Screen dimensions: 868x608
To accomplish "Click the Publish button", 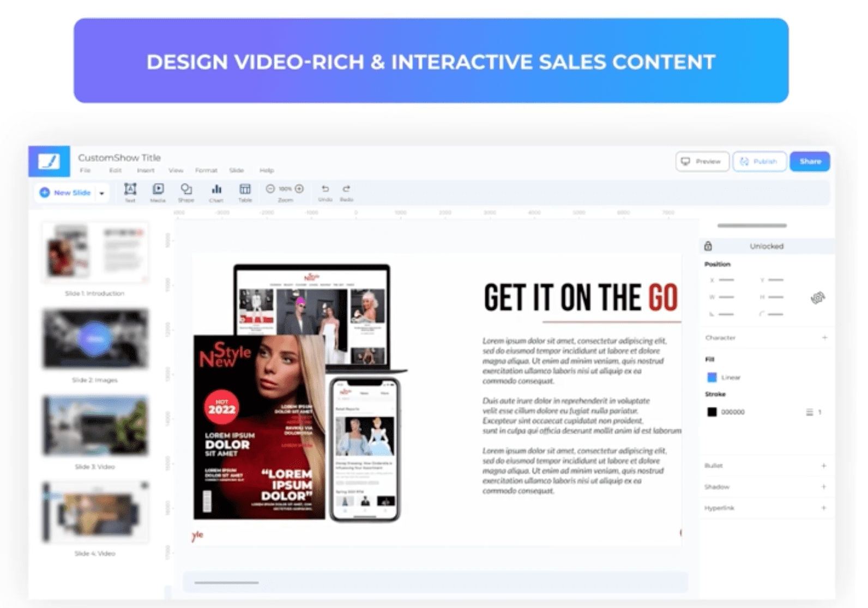I will pos(759,161).
